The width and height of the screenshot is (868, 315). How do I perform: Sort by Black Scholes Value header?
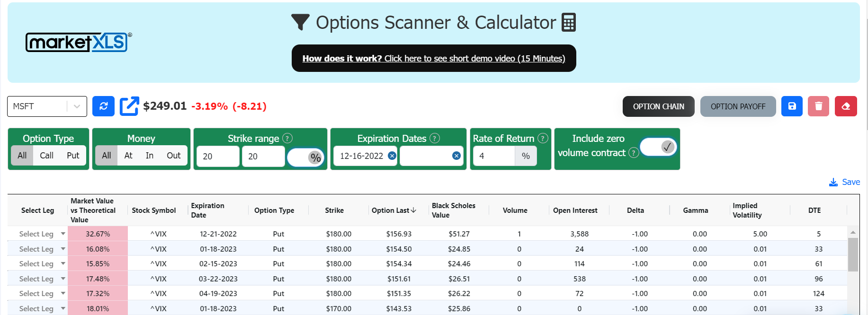pos(453,210)
